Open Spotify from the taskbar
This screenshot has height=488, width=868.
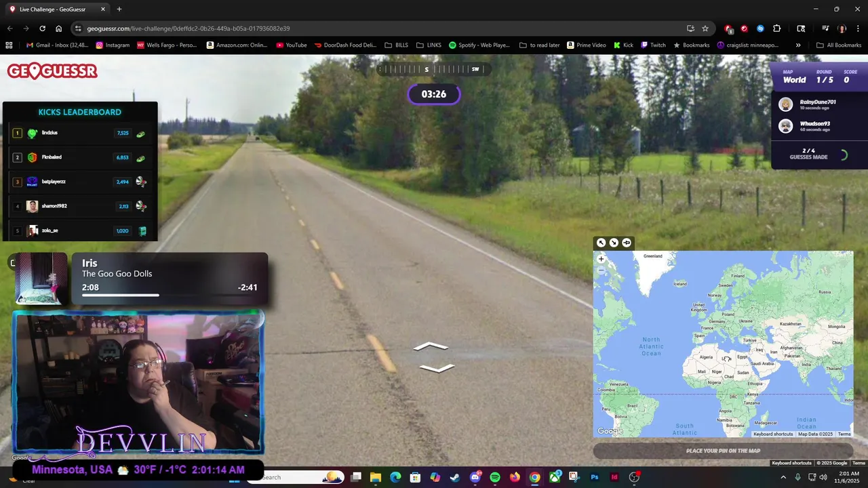pyautogui.click(x=495, y=477)
